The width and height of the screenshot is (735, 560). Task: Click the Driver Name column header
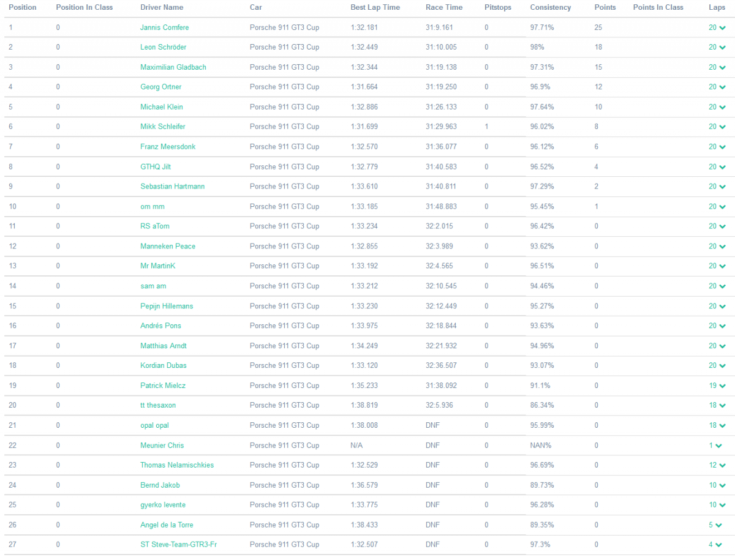click(x=162, y=7)
